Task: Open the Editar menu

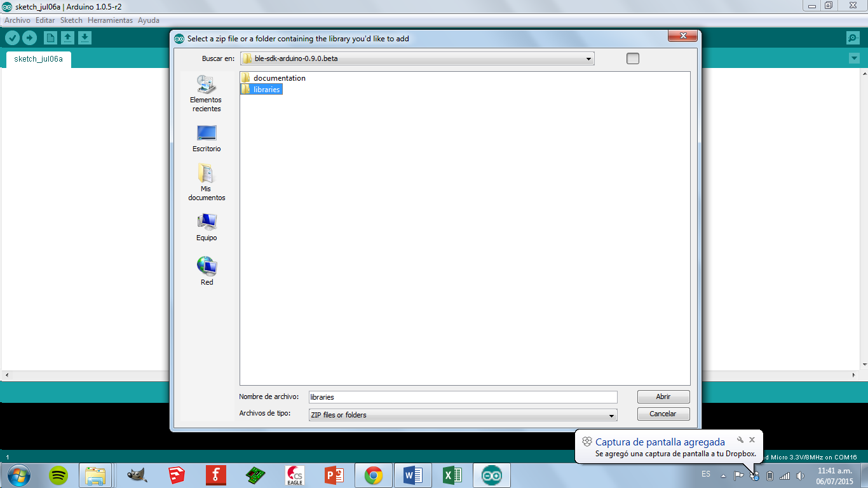Action: 45,20
